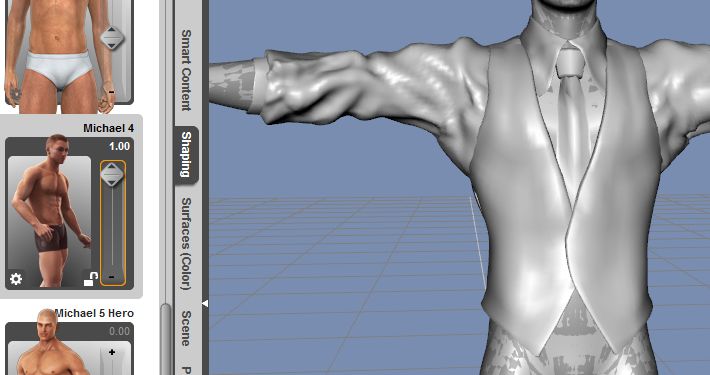Switch to the Shaping tab
Image resolution: width=710 pixels, height=375 pixels.
pyautogui.click(x=186, y=154)
